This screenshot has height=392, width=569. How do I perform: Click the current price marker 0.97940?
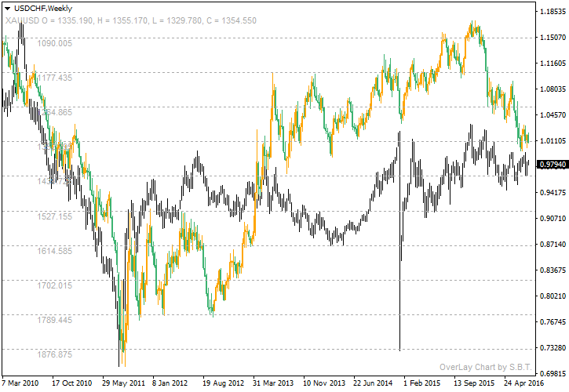tap(551, 164)
